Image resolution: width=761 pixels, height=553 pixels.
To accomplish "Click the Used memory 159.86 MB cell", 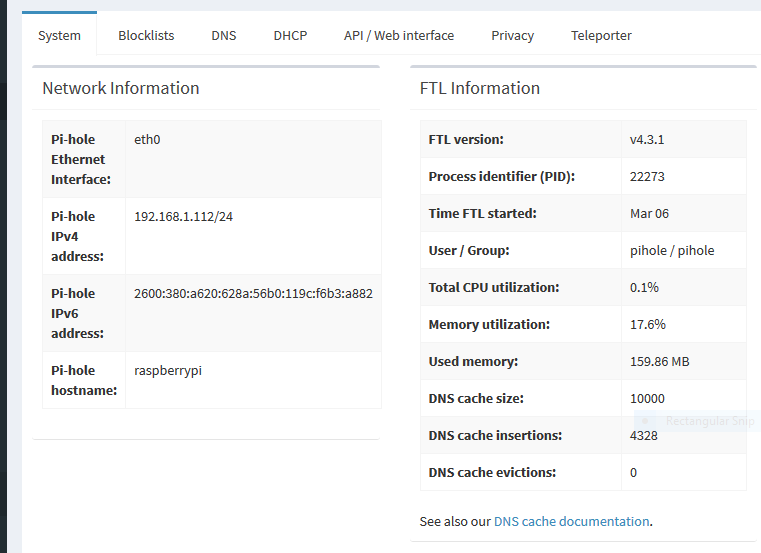I will click(x=684, y=361).
